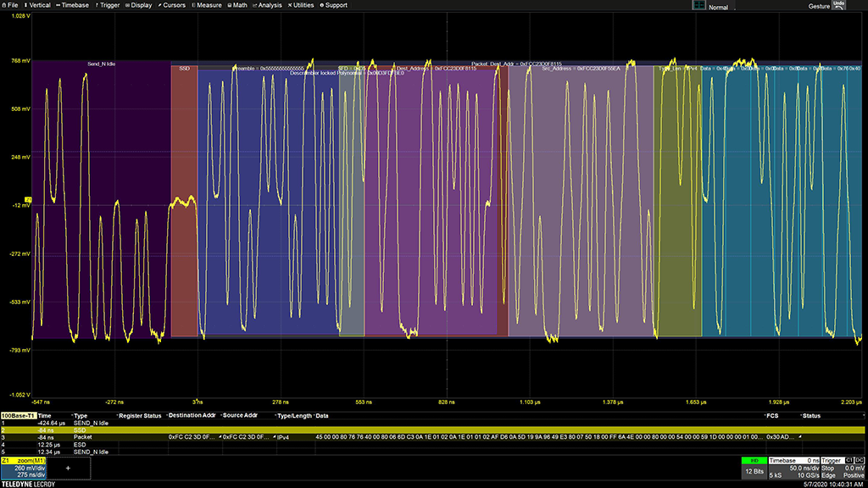
Task: Click the plus icon to add a descriptor box
Action: tap(68, 467)
